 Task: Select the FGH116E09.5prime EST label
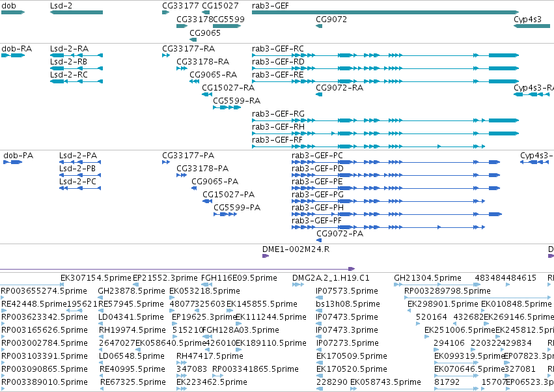point(239,278)
